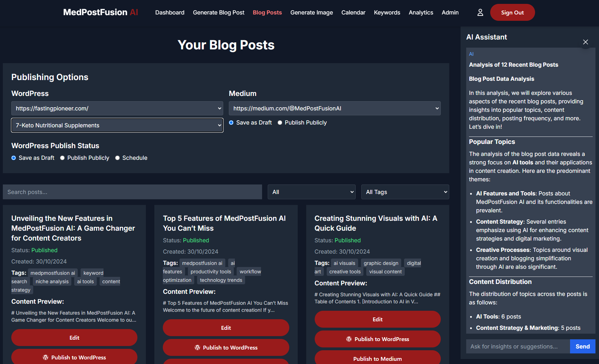Open the Calendar page
This screenshot has width=599, height=364.
click(x=353, y=12)
